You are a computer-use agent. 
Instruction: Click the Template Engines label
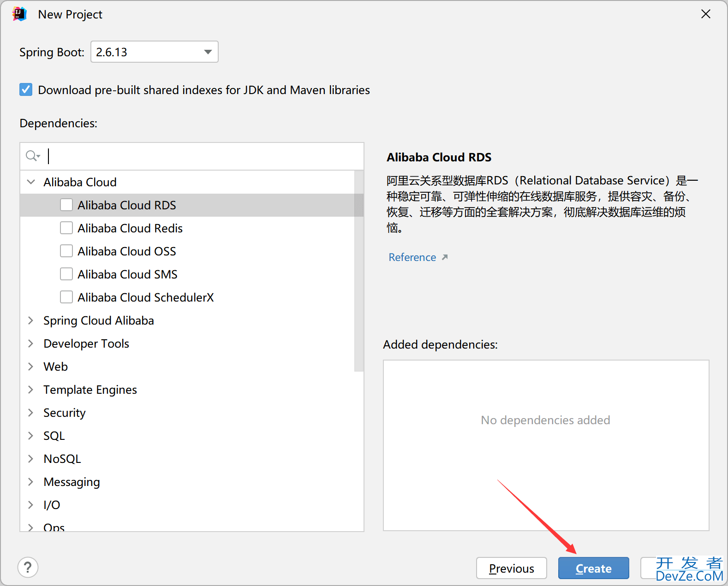point(90,390)
